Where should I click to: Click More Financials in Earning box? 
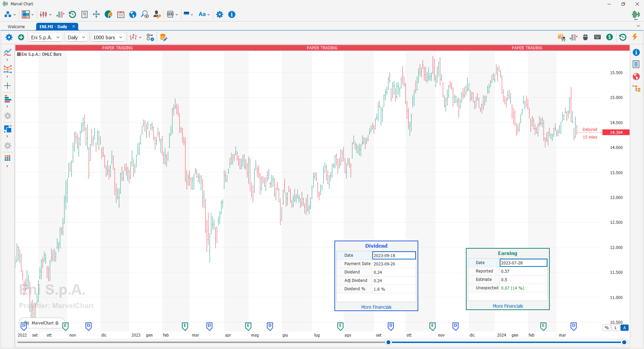(x=508, y=306)
